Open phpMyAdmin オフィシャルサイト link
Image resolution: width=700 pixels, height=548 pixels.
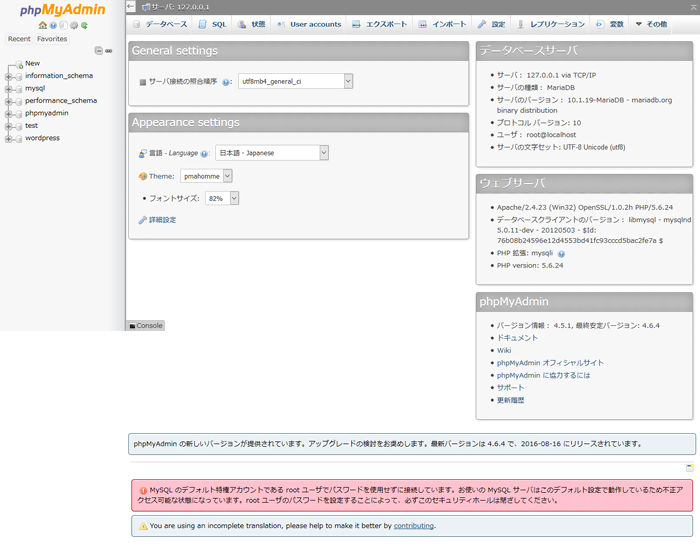[x=550, y=363]
